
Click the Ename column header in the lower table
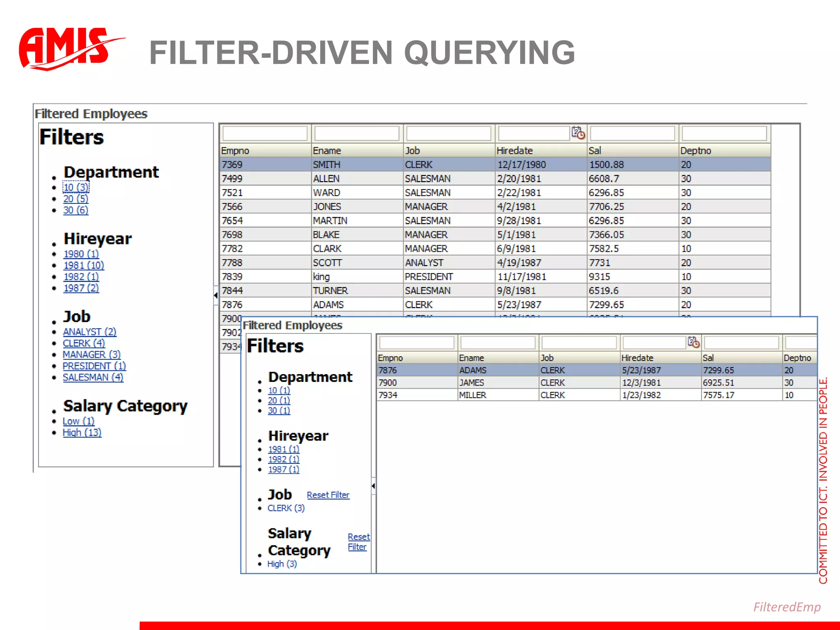471,358
